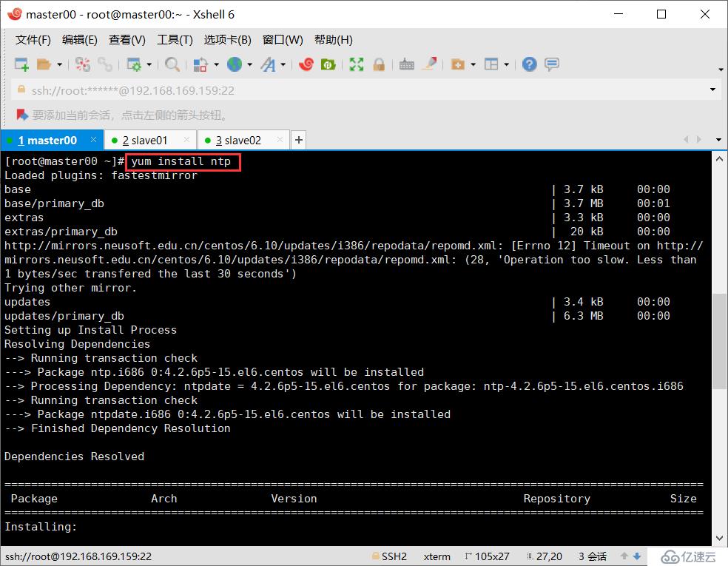
Task: Open the 帮助(H) menu
Action: click(334, 40)
